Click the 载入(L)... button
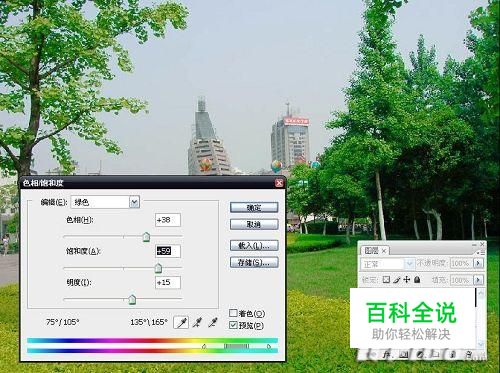Screen dimensions: 500x373 254,246
